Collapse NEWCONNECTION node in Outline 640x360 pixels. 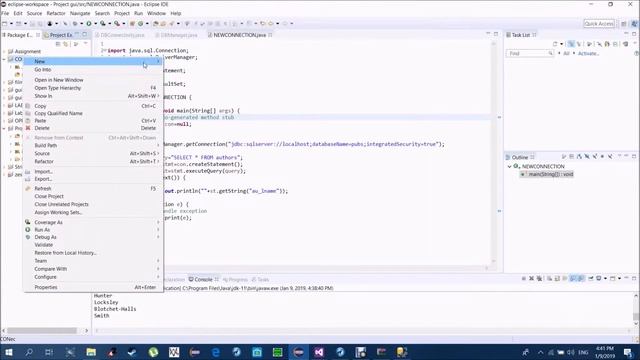click(509, 167)
